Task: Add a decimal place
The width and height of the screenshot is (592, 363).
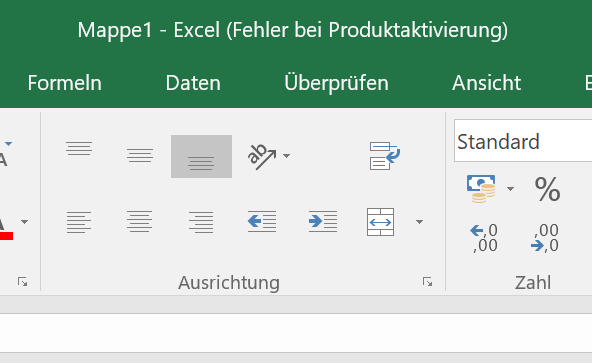Action: (484, 238)
